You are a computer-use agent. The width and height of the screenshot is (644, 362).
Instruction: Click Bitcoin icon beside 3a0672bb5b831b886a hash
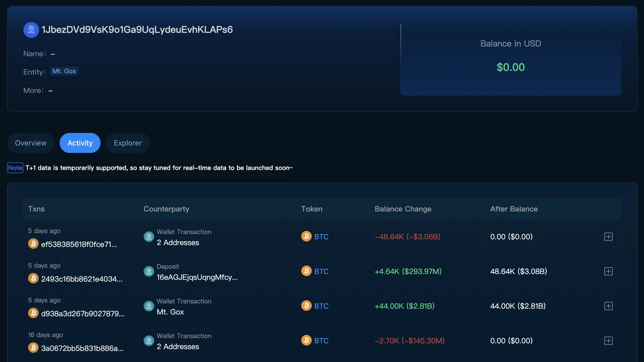pyautogui.click(x=33, y=348)
